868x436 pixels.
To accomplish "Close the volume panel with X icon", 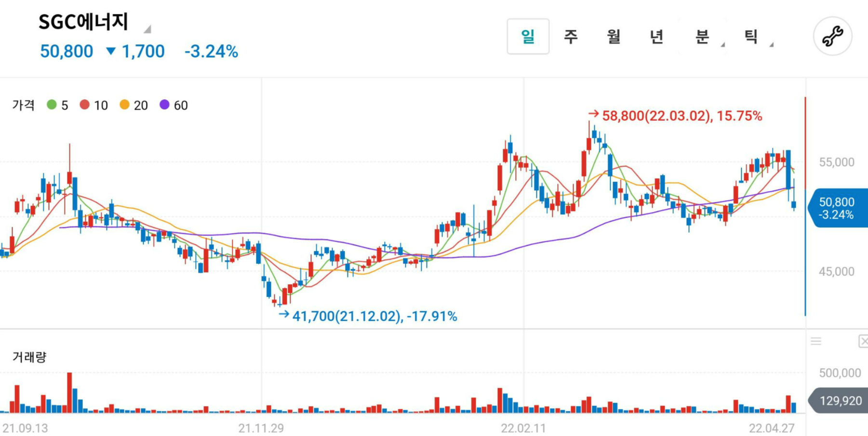I will (x=863, y=341).
